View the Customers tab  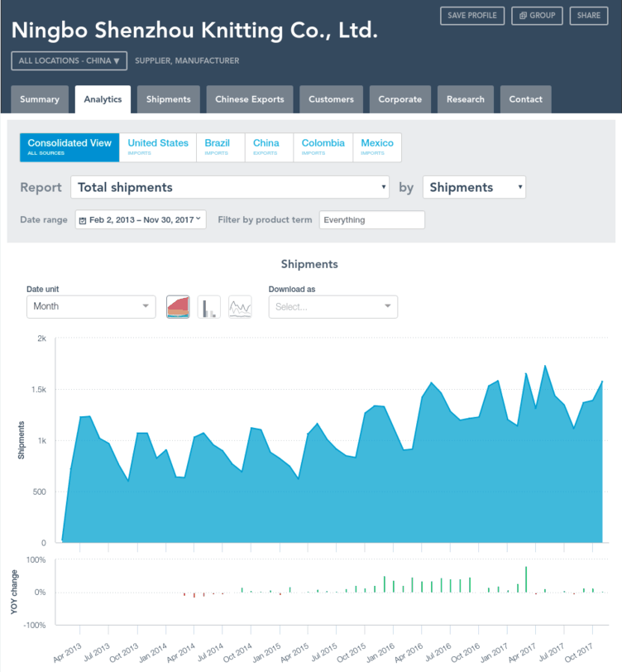coord(331,99)
